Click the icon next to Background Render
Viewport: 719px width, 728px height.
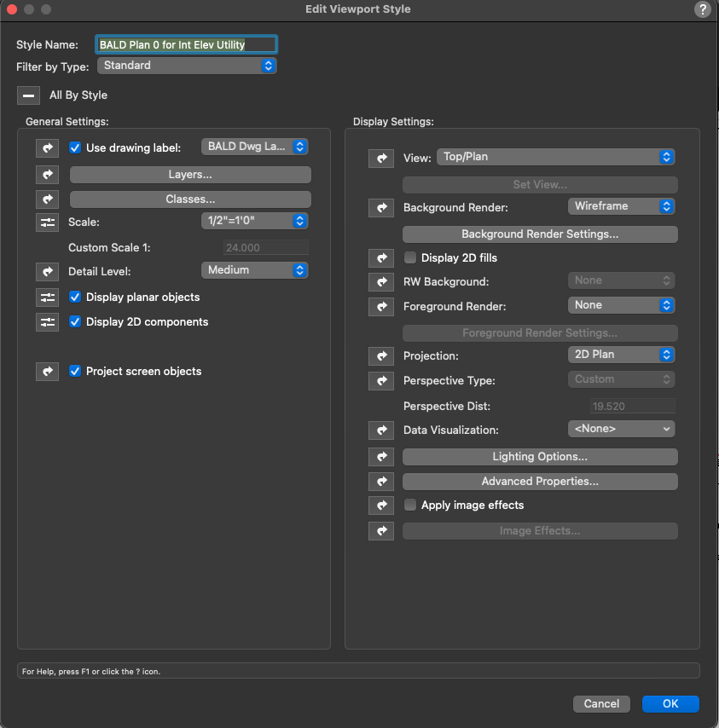(x=381, y=207)
